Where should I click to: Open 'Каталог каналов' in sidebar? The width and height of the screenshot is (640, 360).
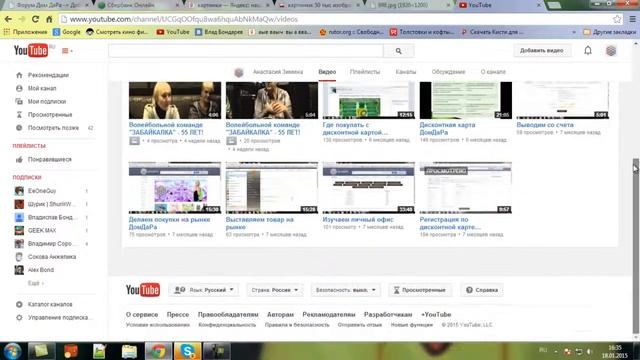pyautogui.click(x=50, y=304)
